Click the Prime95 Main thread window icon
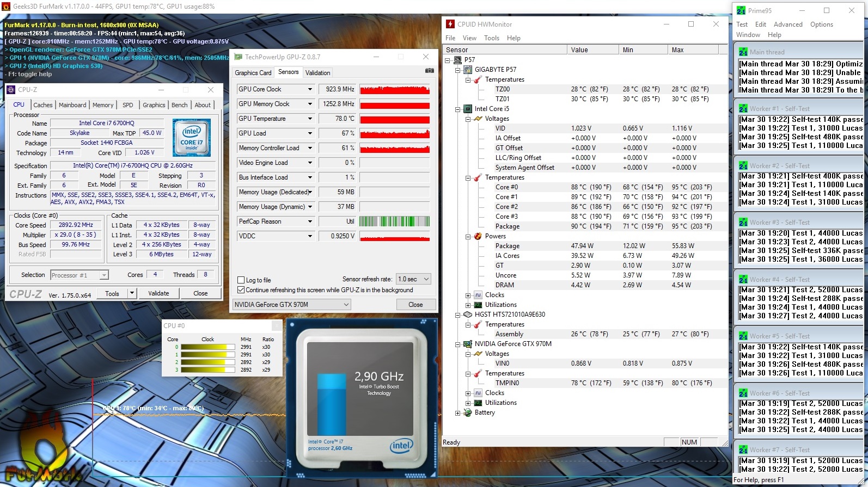Viewport: 868px width, 487px height. tap(743, 52)
